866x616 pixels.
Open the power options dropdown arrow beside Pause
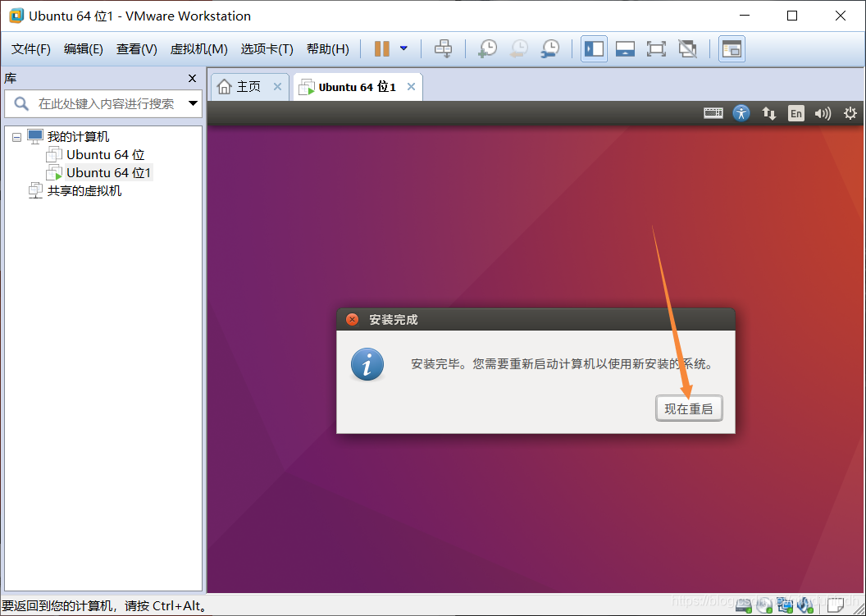click(x=403, y=48)
